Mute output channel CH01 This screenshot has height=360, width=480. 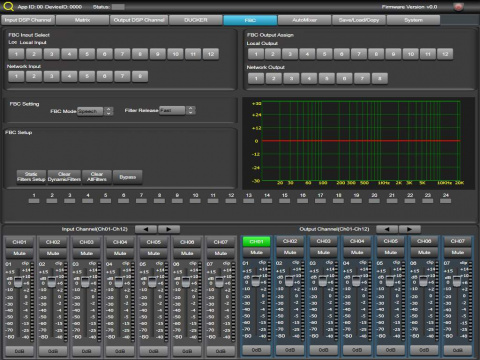point(256,253)
